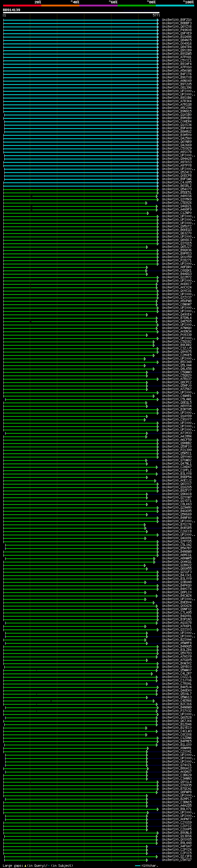The height and width of the screenshot is (868, 197).
Task: Click the arrowhead ending the UniRef100_Q65J27 alignment
Action: point(147,247)
